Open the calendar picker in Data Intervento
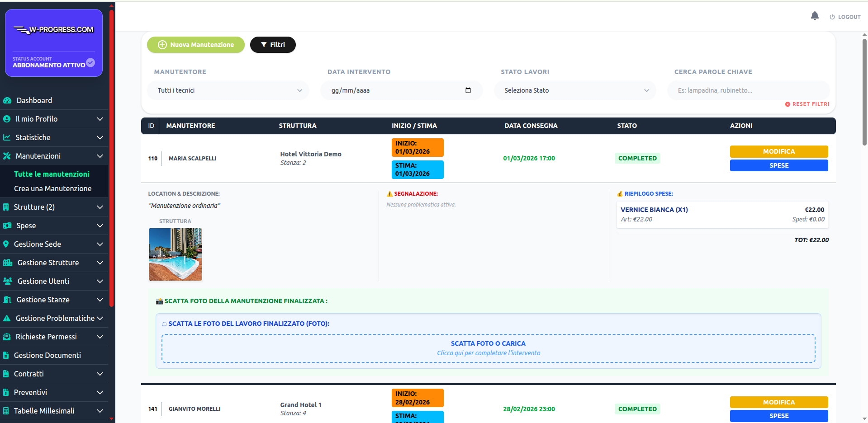Viewport: 868px width, 423px height. pyautogui.click(x=468, y=90)
